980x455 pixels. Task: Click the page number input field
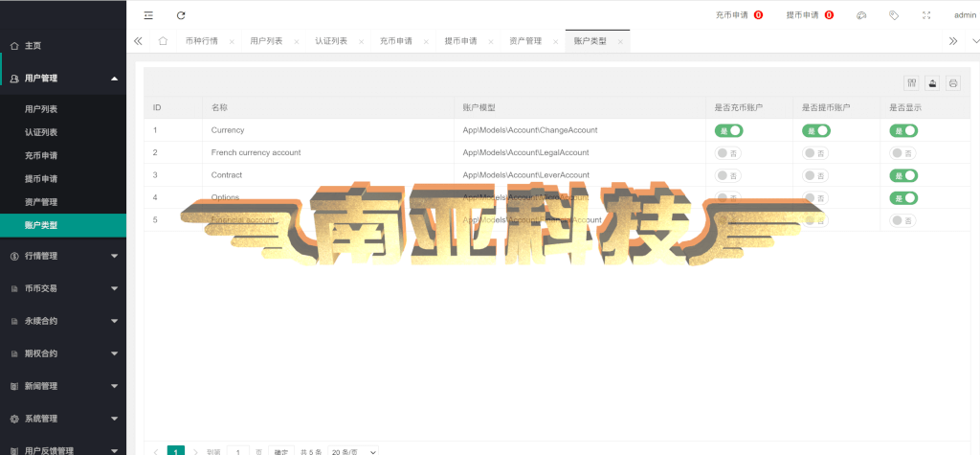[238, 451]
